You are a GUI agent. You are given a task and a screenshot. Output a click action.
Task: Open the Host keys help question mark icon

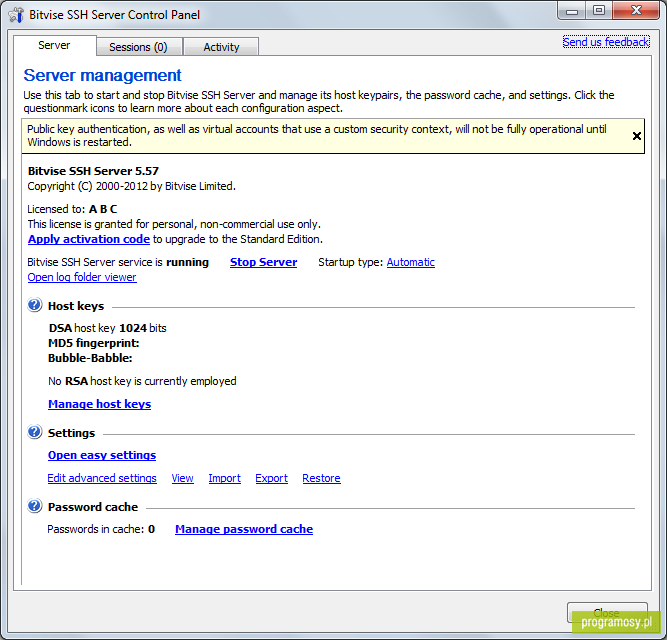[x=34, y=305]
